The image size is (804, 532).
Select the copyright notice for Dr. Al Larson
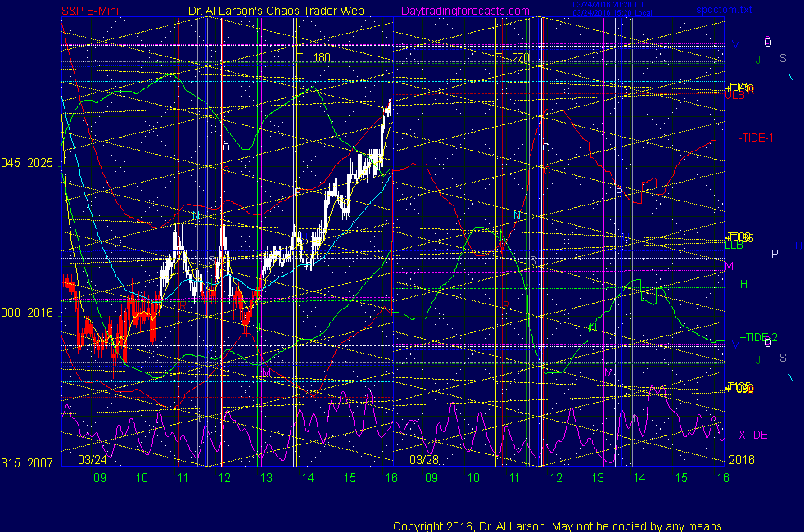tap(559, 526)
